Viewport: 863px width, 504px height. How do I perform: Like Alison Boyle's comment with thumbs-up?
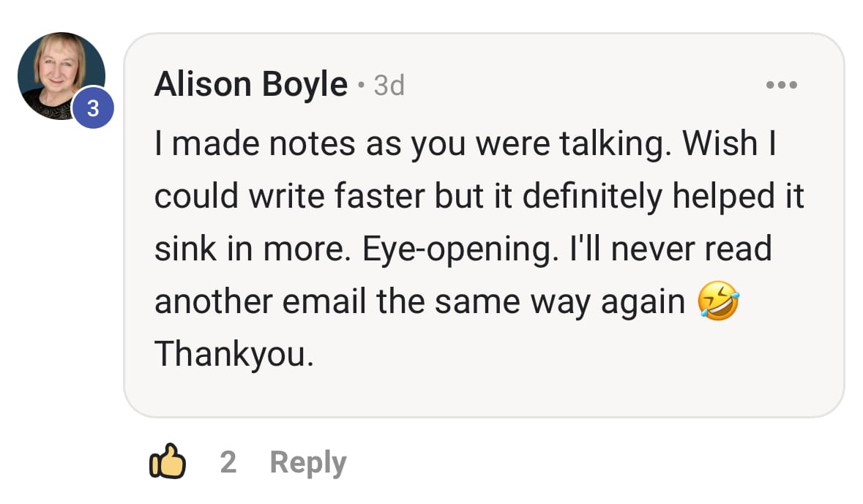click(x=168, y=462)
